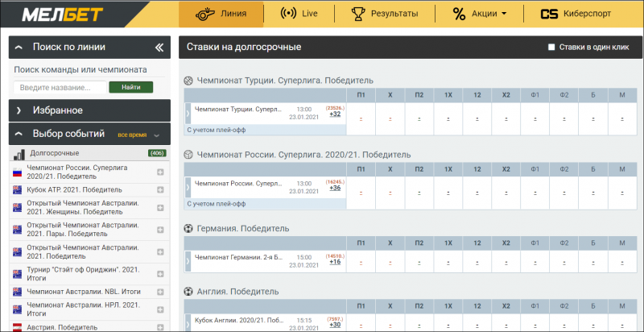Open Открытый Чемпионат Австралии. Женщины link

coord(83,208)
